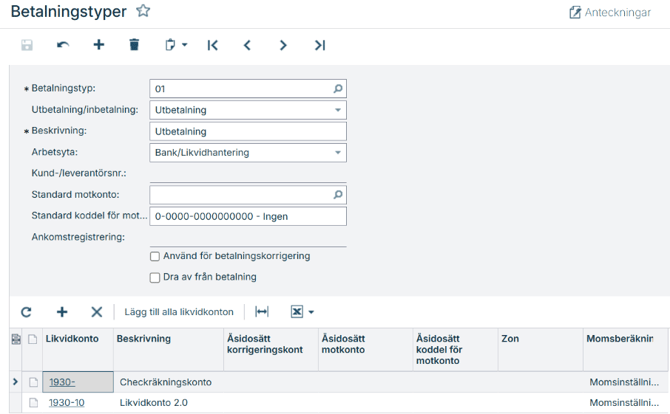Click the Zon column header
670x414 pixels.
540,349
